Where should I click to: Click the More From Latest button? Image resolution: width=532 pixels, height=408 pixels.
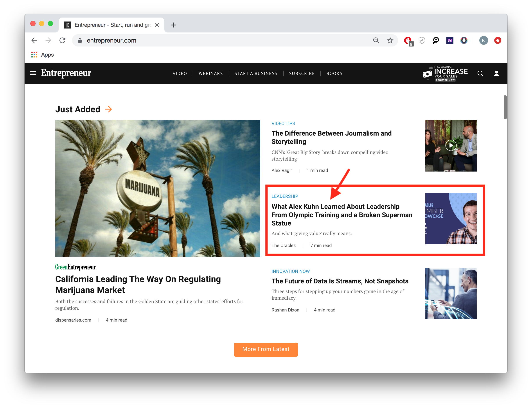pyautogui.click(x=266, y=349)
